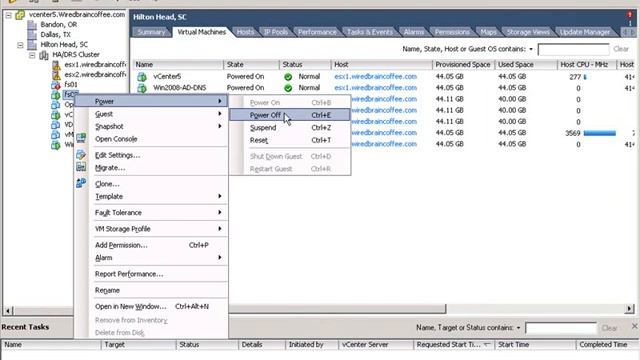Viewport: 640px width, 360px height.
Task: Click the Clone menu icon
Action: click(81, 183)
